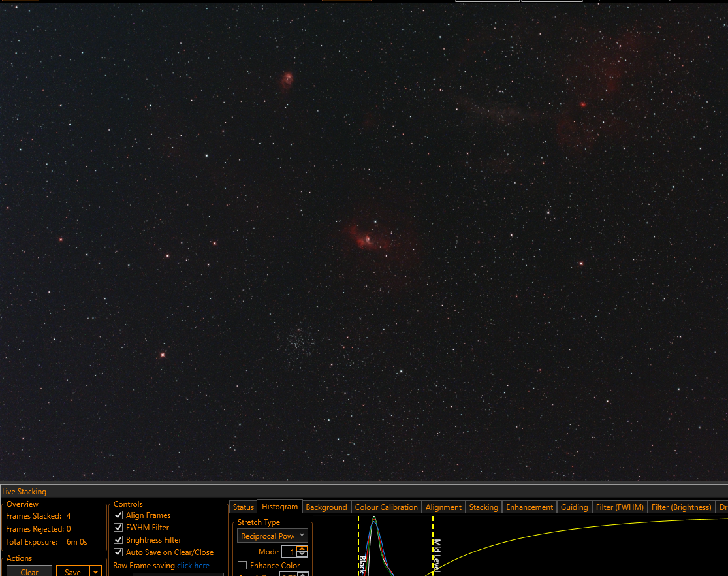Screen dimensions: 728x576
Task: Switch to the Alignment tab
Action: click(443, 507)
